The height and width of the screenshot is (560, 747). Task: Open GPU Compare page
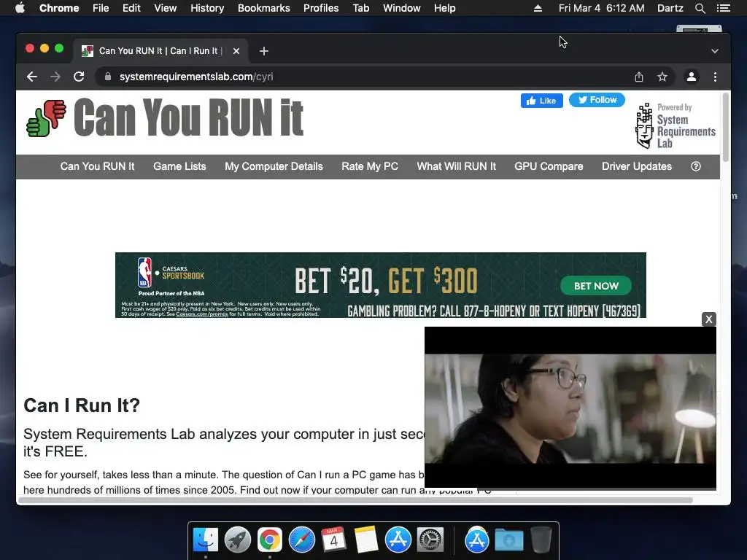(549, 166)
